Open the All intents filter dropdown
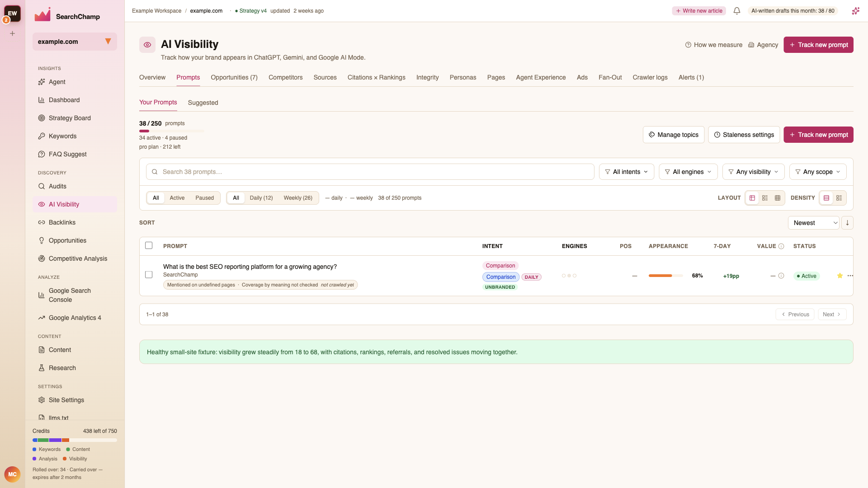The width and height of the screenshot is (868, 488). click(x=627, y=172)
